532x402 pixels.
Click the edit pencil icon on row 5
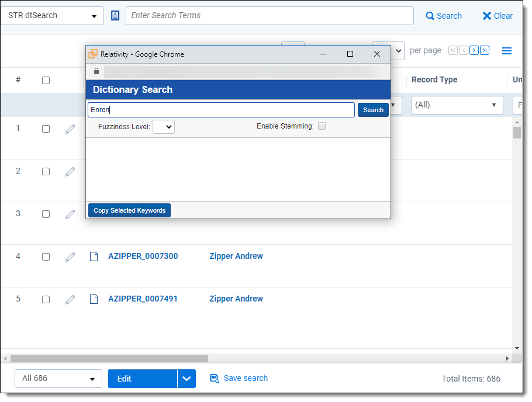click(x=70, y=300)
